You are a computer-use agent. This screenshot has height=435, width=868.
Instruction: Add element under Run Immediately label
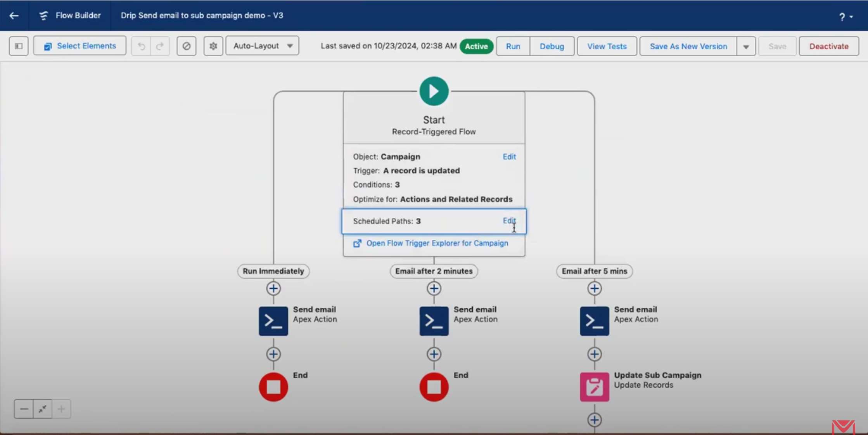(273, 288)
